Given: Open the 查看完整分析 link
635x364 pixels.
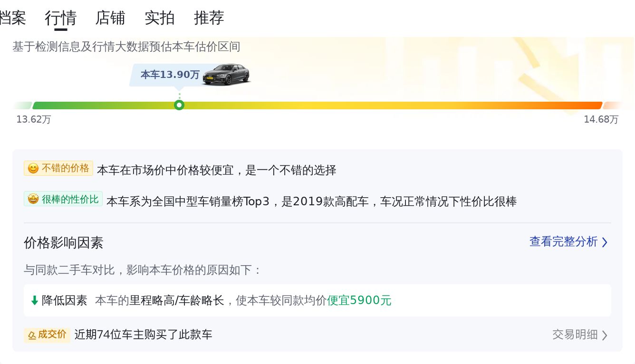Looking at the screenshot, I should coord(564,242).
